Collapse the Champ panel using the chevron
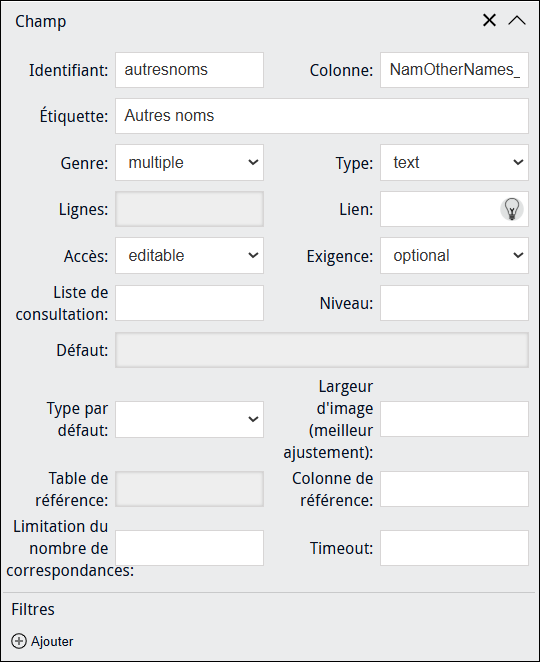This screenshot has width=540, height=662. (x=517, y=20)
